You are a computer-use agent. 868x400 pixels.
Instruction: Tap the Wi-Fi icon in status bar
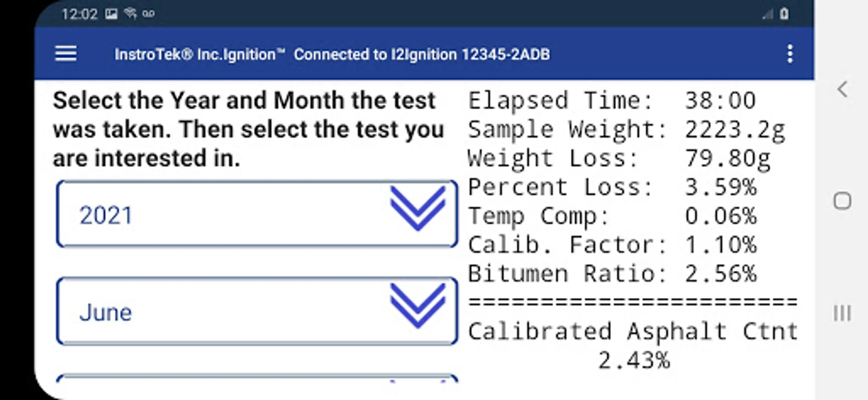[130, 13]
